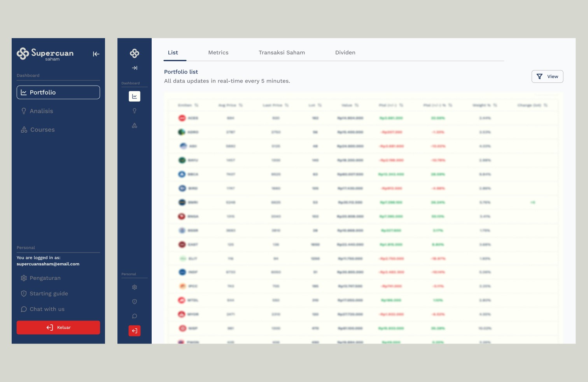Click the supercuansaham@email.com text
Screen dimensions: 588x382
click(48, 264)
